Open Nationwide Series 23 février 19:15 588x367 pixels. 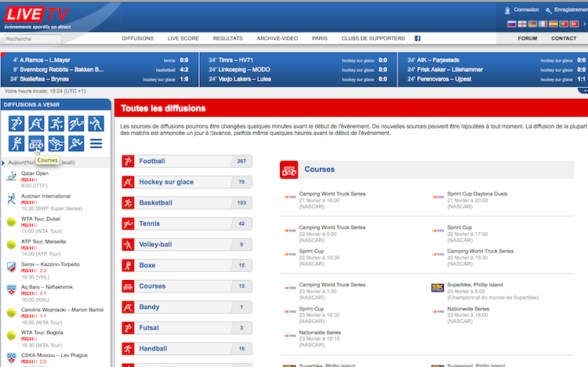pyautogui.click(x=320, y=332)
